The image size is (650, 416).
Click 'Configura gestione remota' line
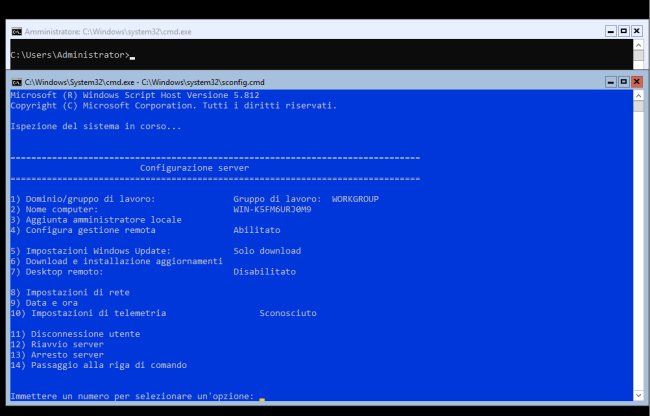83,230
